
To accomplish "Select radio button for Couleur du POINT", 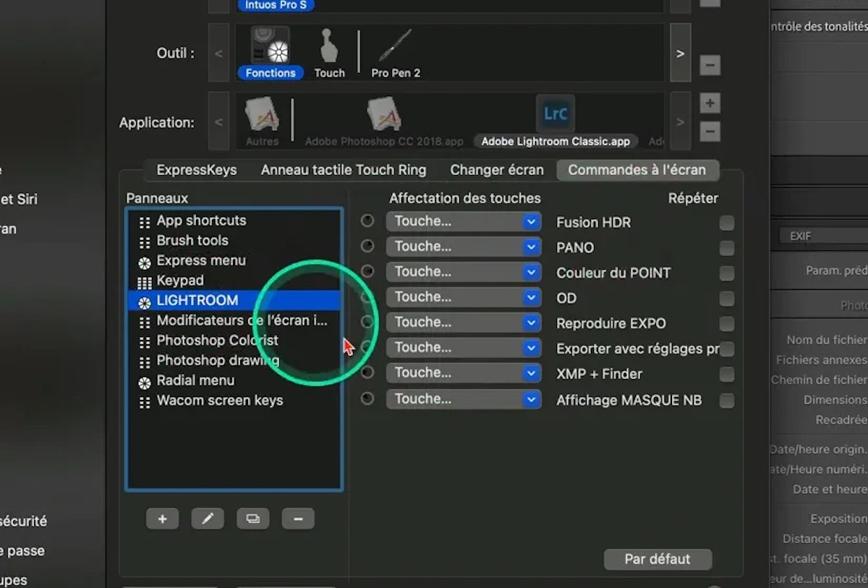I will pos(367,271).
